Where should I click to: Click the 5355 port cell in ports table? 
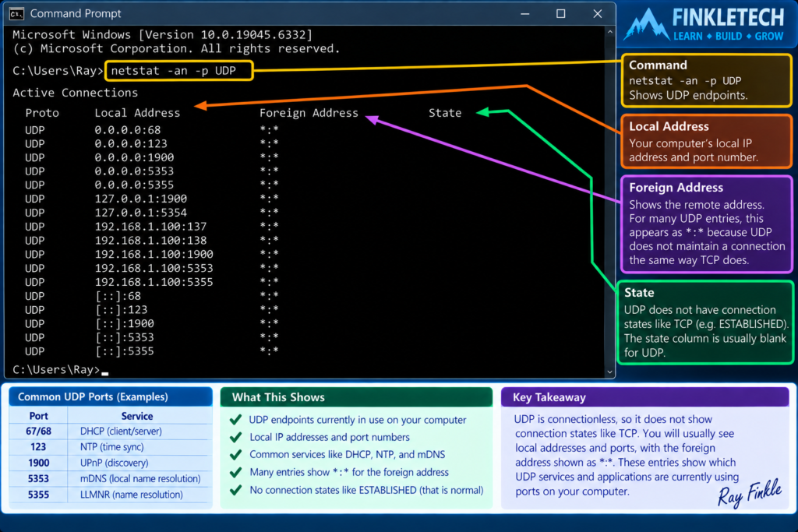coord(39,495)
